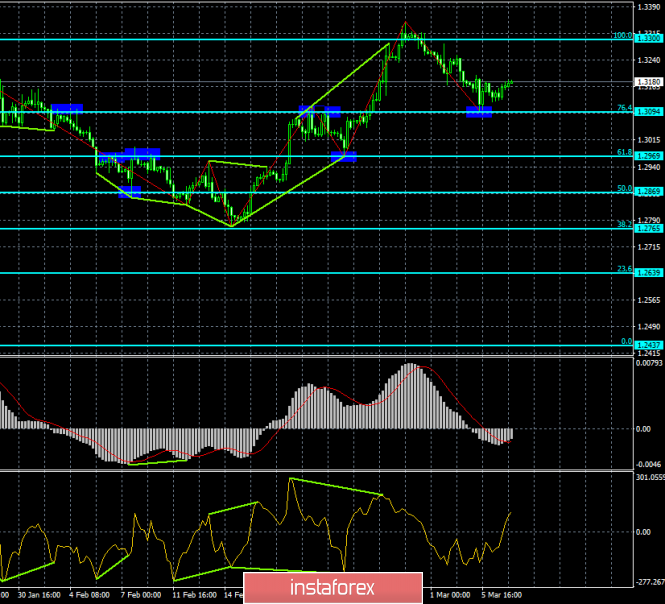The image size is (665, 604).
Task: Click the 11 Feb 16:00 time label
Action: coord(194,595)
